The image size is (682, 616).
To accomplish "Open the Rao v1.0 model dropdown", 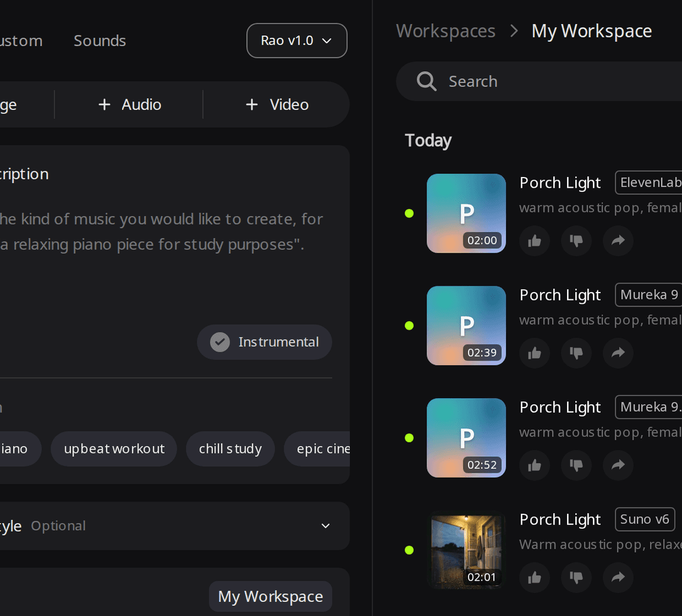I will coord(297,40).
